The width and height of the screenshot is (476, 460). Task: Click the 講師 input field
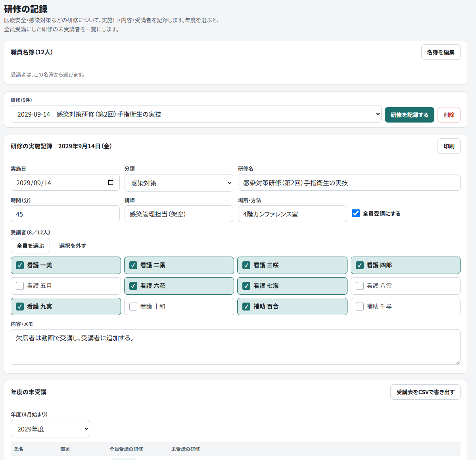point(179,214)
